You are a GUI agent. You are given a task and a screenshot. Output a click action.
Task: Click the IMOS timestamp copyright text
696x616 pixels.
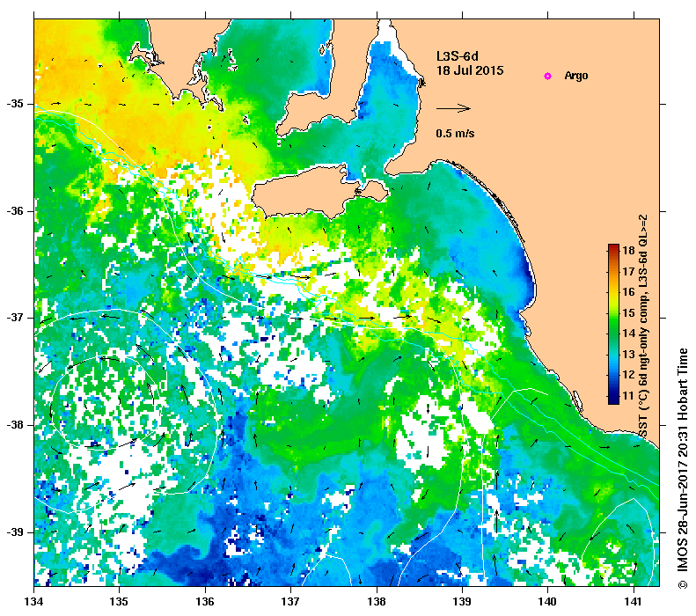click(682, 468)
